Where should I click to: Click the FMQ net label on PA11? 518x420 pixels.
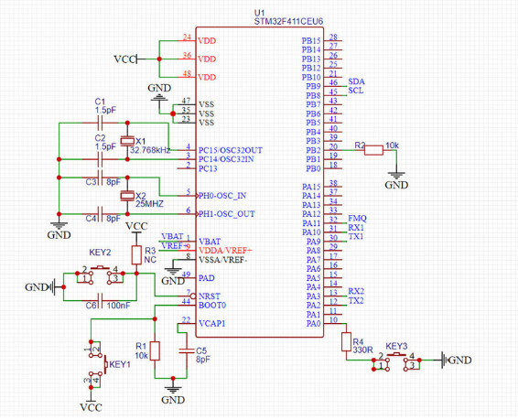click(357, 219)
